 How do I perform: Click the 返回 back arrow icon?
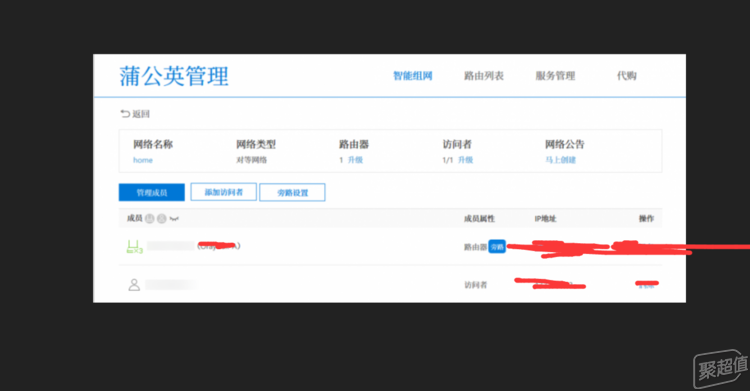click(125, 114)
